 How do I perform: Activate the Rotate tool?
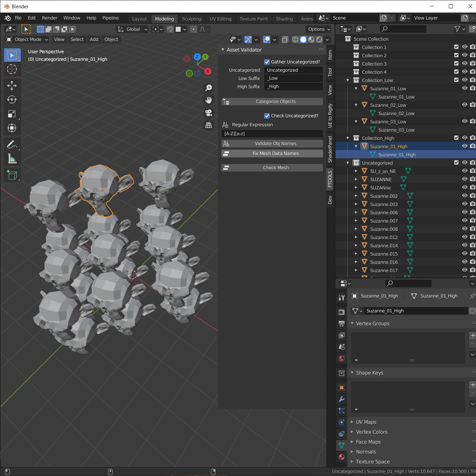(x=12, y=99)
